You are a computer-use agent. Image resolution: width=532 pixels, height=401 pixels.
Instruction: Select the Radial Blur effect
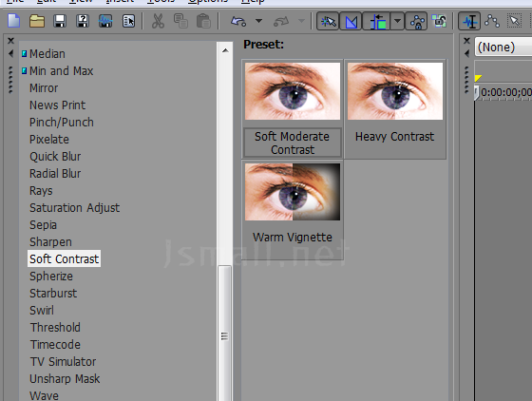point(55,173)
